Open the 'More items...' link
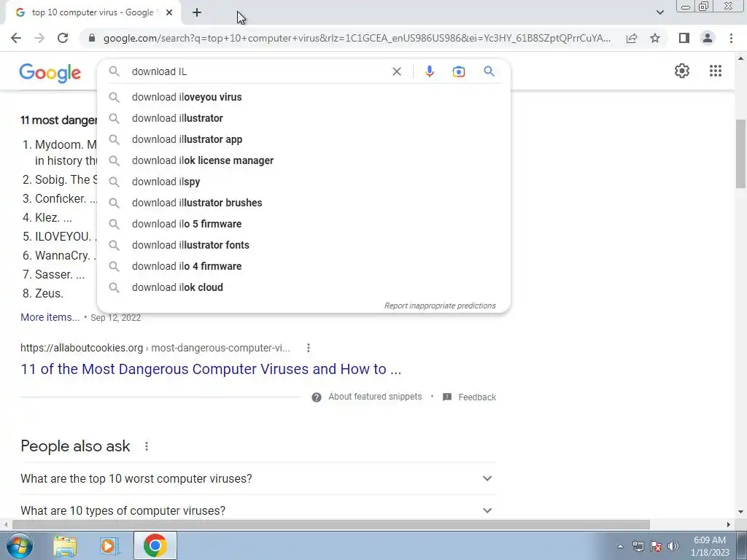The height and width of the screenshot is (560, 747). click(50, 317)
